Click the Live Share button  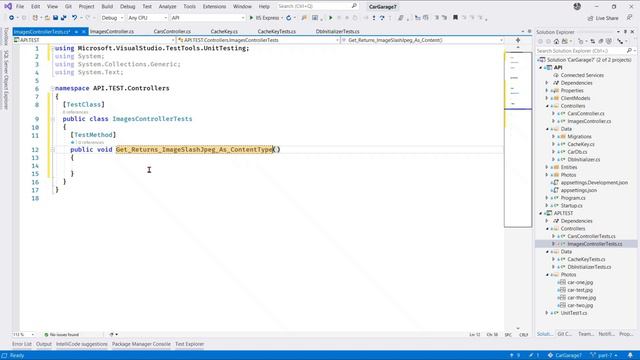pyautogui.click(x=603, y=18)
